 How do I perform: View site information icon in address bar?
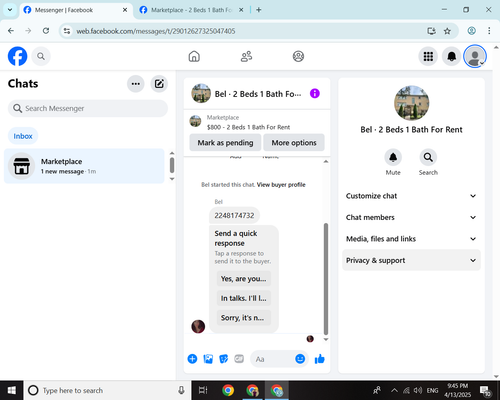click(x=67, y=31)
